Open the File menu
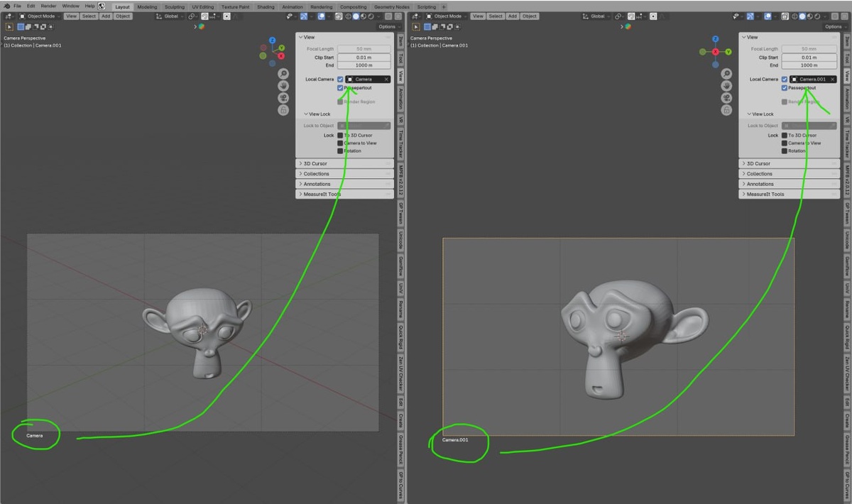Viewport: 852px width, 504px height. tap(17, 6)
